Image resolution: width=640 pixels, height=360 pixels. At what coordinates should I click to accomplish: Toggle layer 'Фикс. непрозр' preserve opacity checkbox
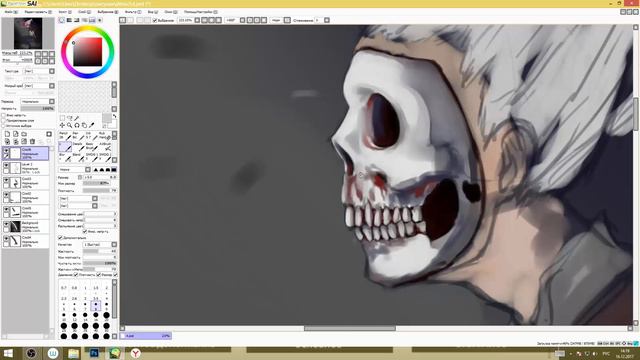click(x=4, y=116)
